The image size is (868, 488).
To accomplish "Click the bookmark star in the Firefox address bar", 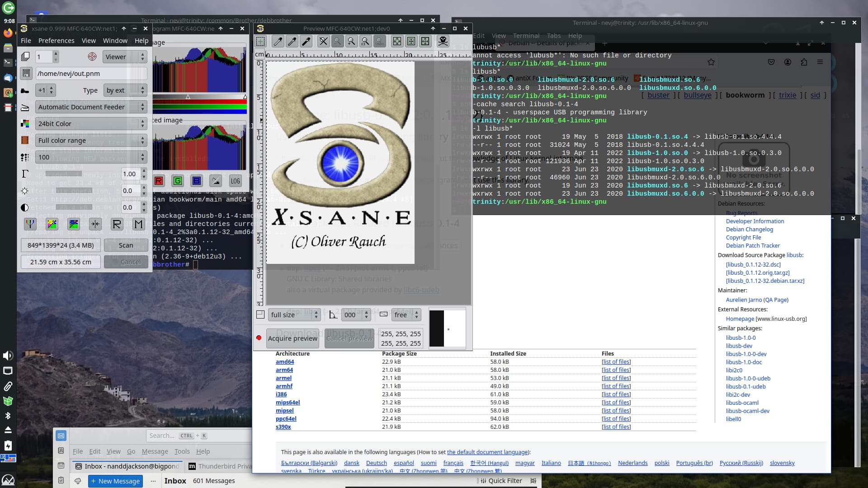I will [x=711, y=62].
